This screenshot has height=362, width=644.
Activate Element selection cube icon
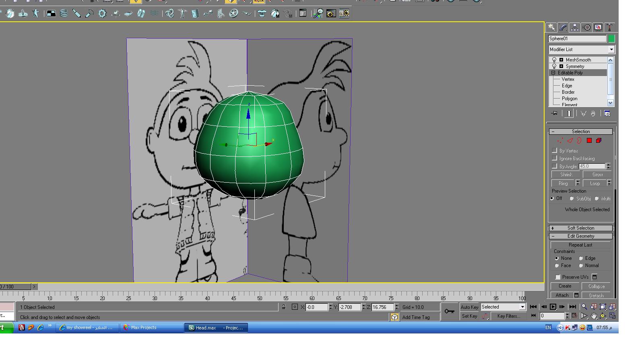click(x=599, y=141)
